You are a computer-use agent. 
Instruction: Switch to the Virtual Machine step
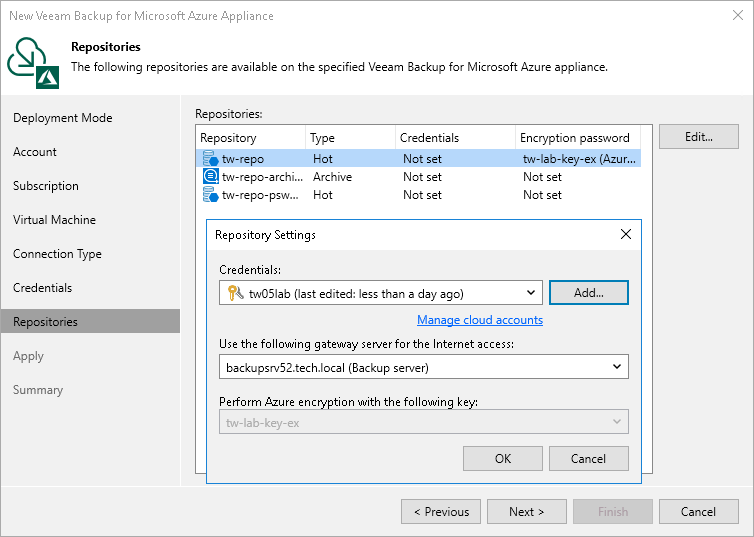point(54,220)
